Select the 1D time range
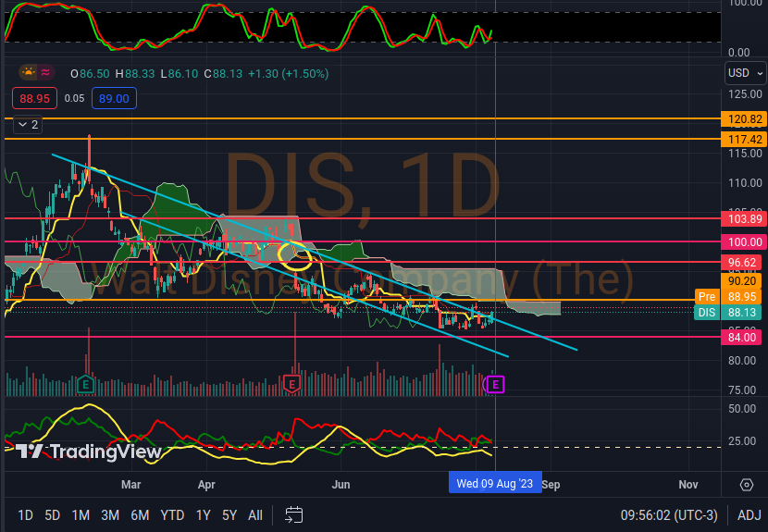 (26, 515)
